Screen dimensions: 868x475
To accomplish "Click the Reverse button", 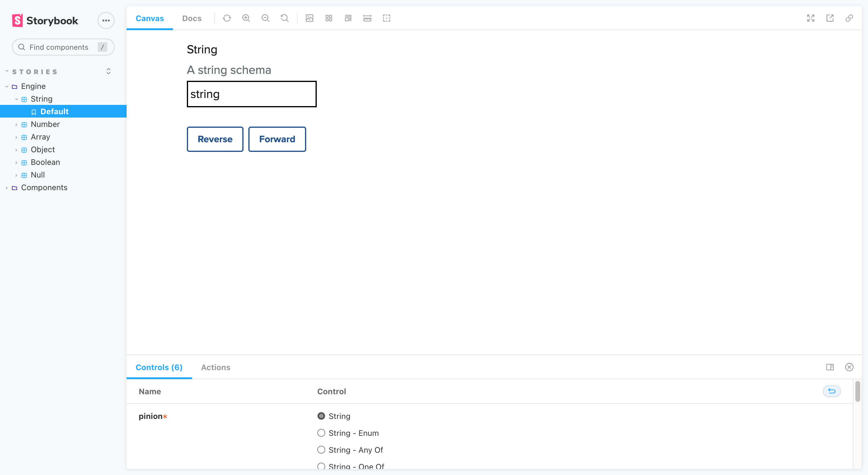I will coord(215,139).
